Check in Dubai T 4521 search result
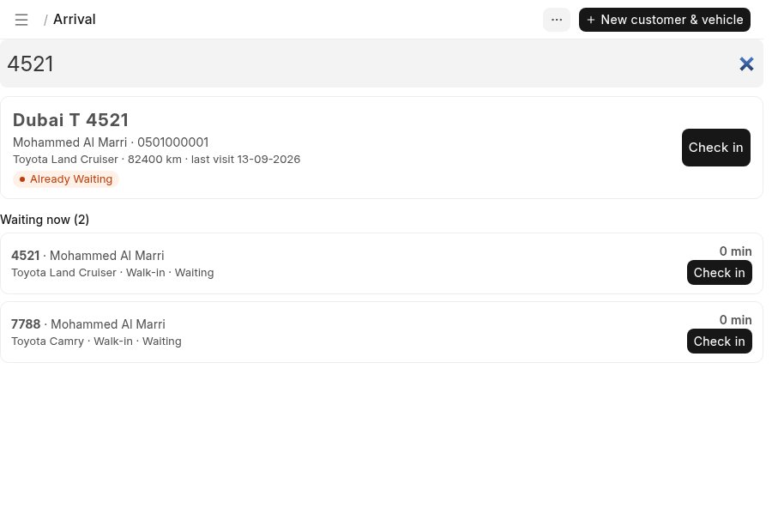The image size is (772, 532). 716,148
